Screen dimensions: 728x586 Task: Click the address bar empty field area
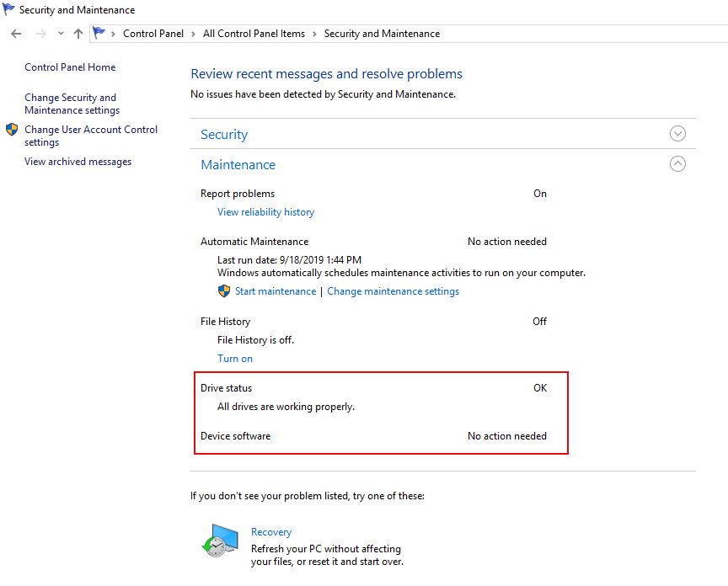tap(584, 34)
